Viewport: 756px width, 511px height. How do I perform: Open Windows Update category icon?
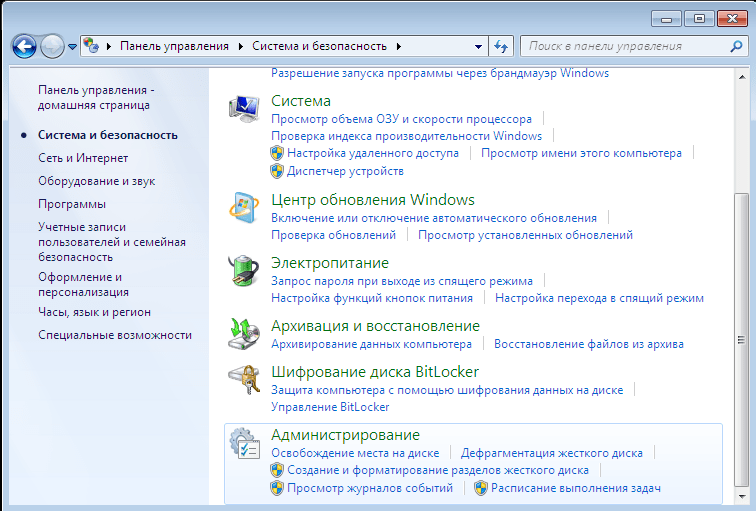click(244, 207)
